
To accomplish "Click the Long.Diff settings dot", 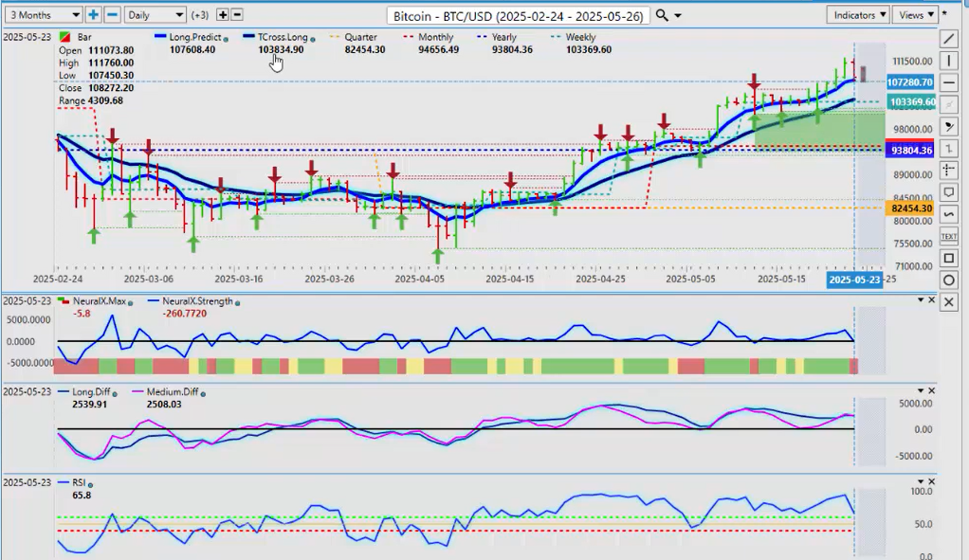I will click(115, 393).
